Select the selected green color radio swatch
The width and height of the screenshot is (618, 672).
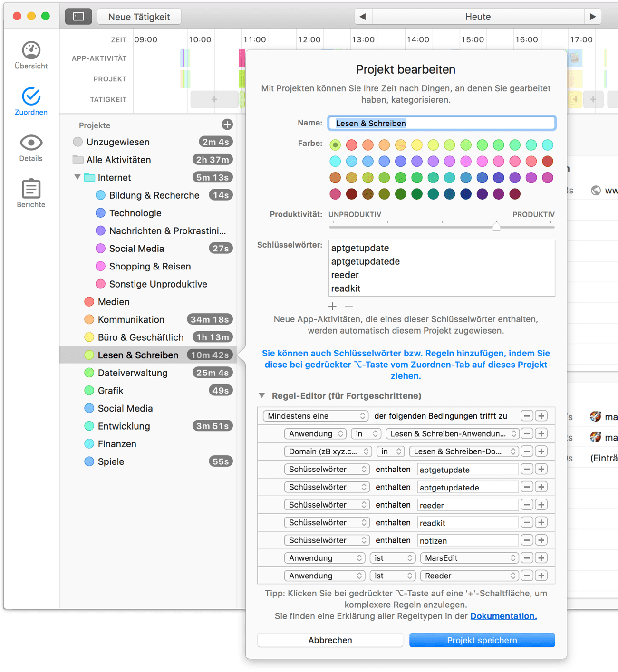pos(335,144)
